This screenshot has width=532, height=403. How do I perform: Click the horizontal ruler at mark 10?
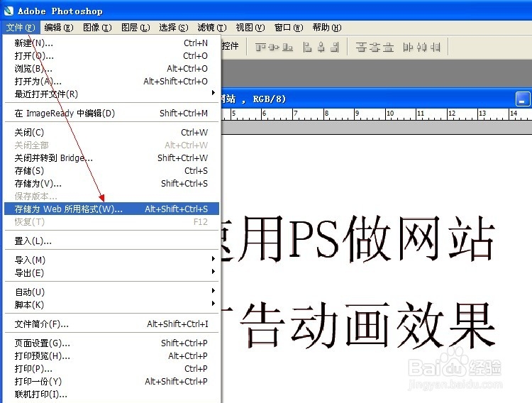[390, 114]
